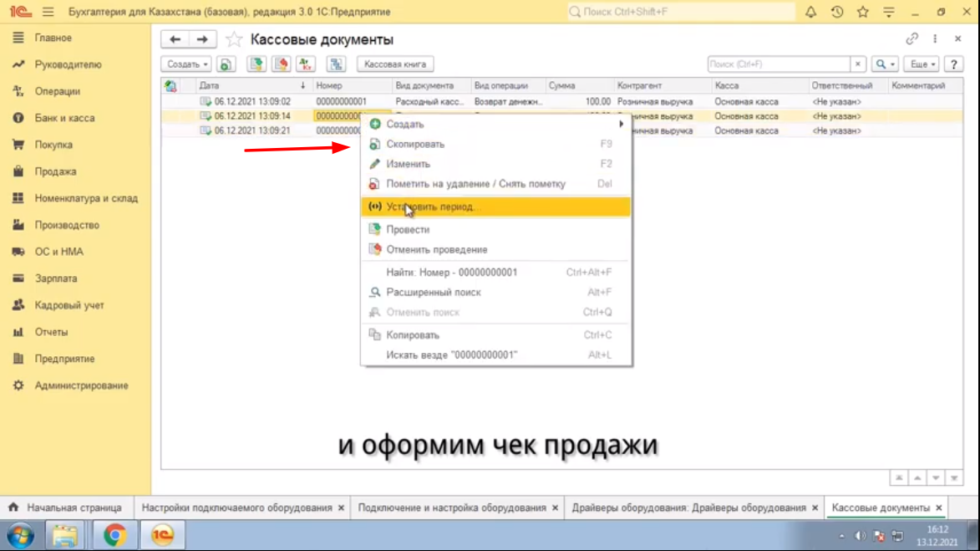Choose Пометить на удаление / Снять пометку
Viewport: 980px width, 551px height.
click(x=496, y=184)
